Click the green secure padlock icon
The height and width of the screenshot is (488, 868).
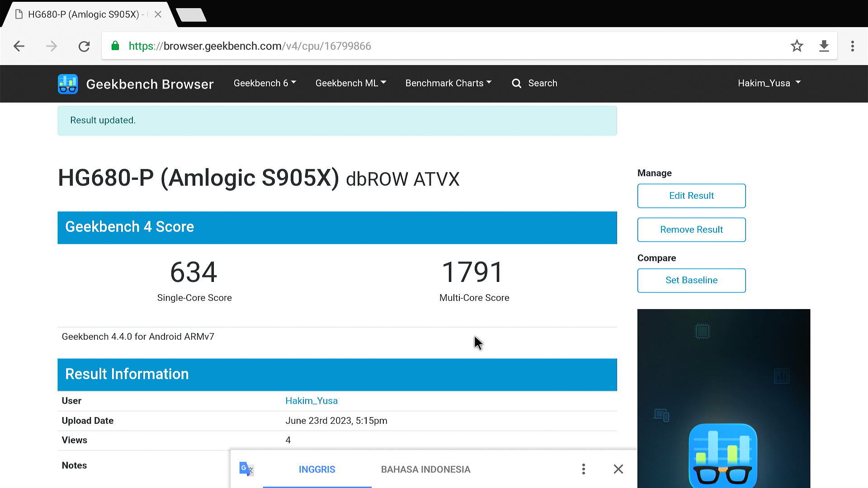tap(115, 46)
